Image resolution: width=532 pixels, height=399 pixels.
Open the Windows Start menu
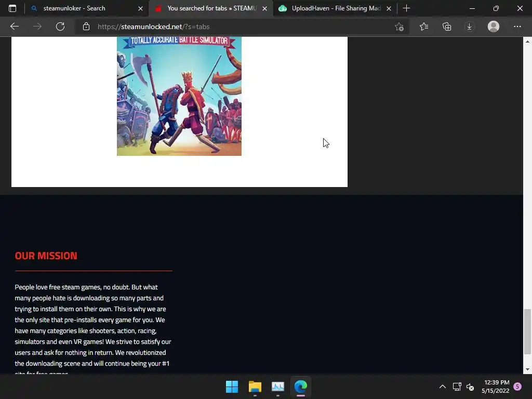(x=232, y=387)
